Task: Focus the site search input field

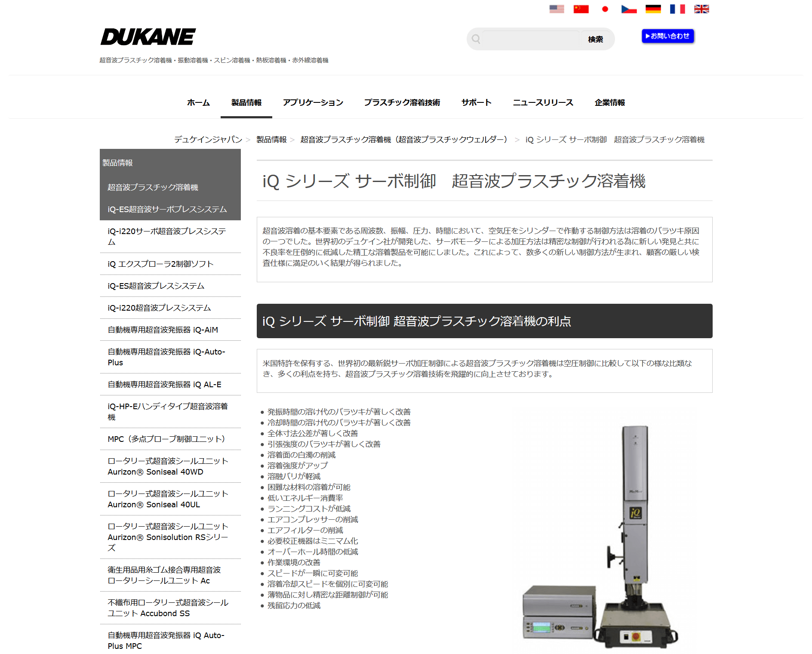Action: [x=531, y=39]
